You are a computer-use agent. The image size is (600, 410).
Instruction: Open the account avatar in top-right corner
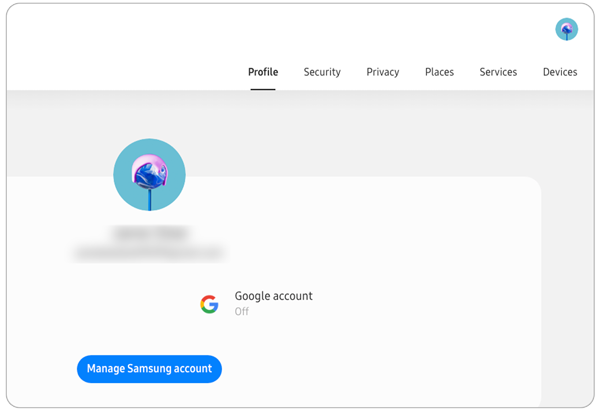(566, 29)
